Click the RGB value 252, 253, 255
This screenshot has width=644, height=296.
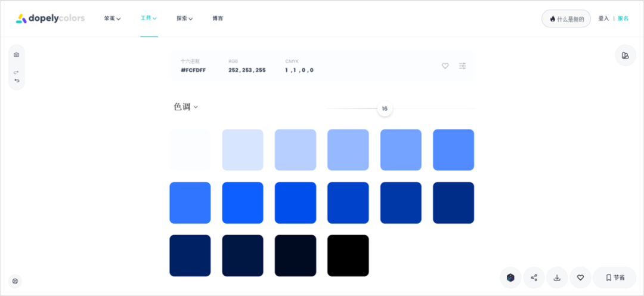247,70
